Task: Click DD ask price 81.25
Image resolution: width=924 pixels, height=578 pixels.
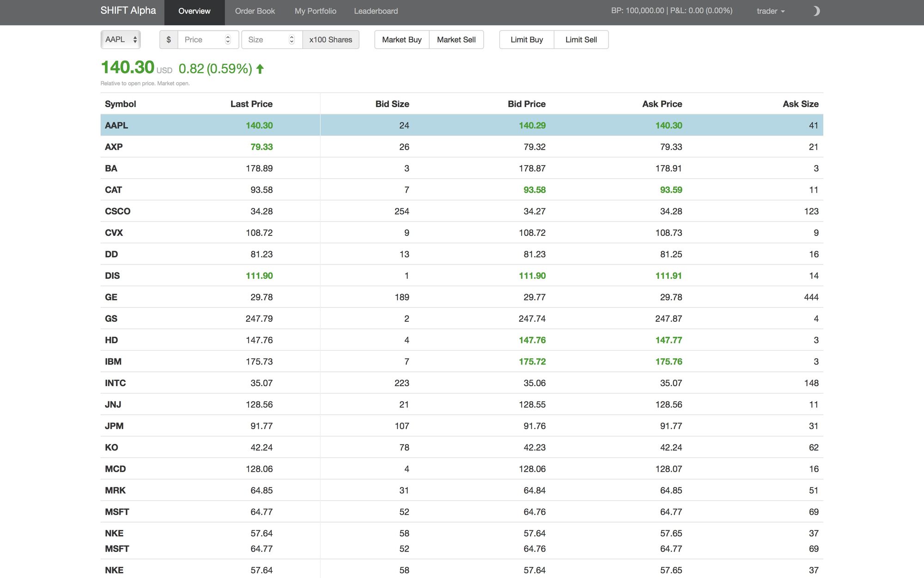Action: point(671,254)
